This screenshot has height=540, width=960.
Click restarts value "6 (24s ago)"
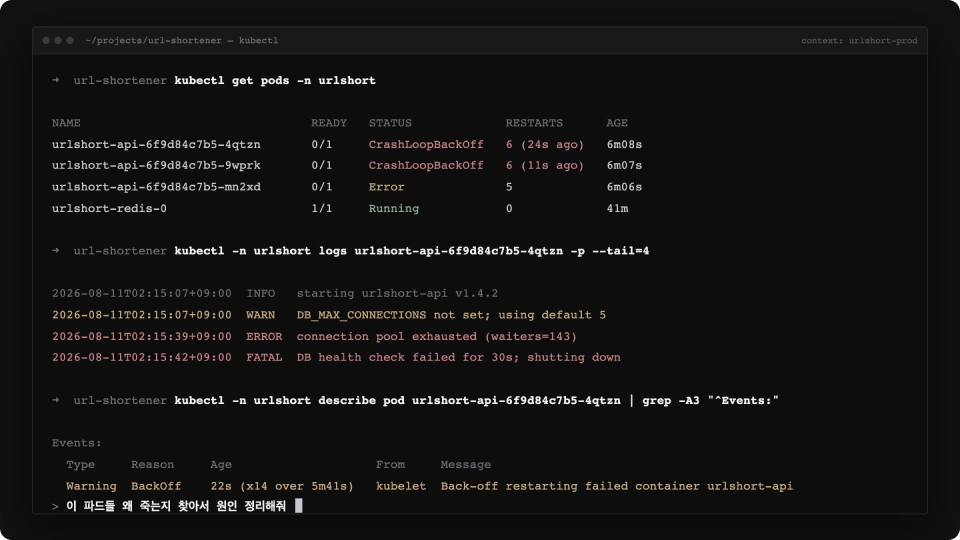tap(545, 144)
